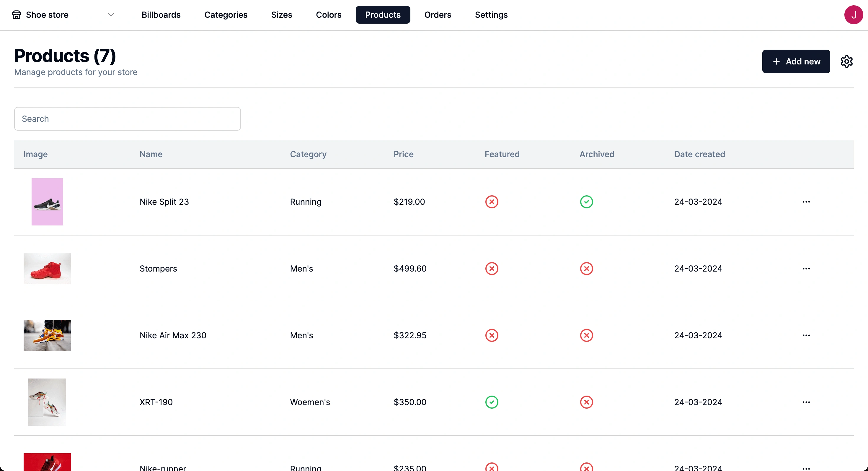Toggle the Archived cross icon for Nike Air Max 230

586,335
